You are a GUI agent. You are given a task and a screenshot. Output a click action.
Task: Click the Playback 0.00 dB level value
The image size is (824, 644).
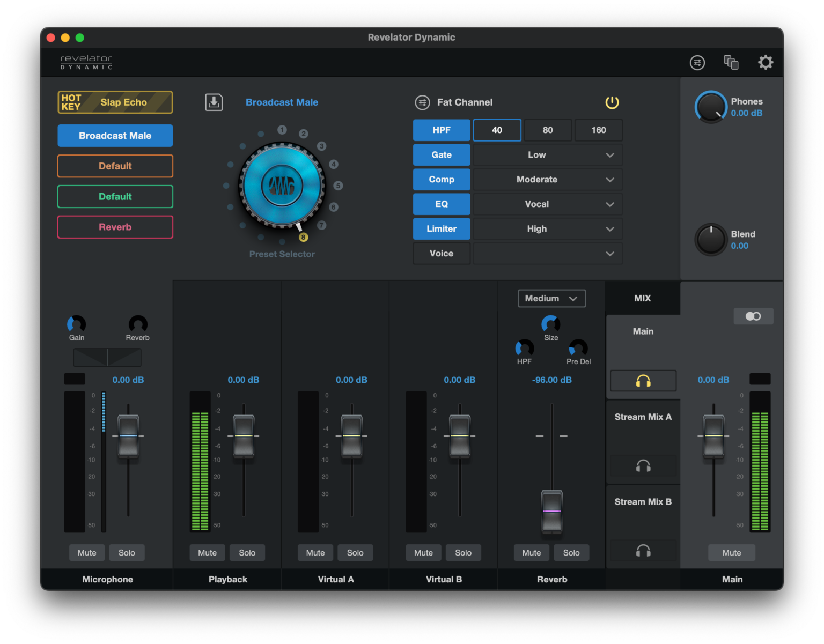coord(244,380)
